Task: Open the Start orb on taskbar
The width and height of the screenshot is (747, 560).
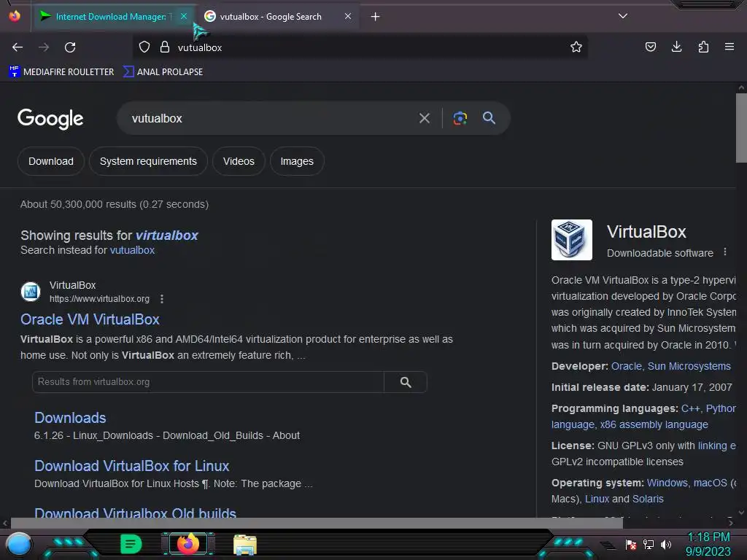Action: pos(20,544)
